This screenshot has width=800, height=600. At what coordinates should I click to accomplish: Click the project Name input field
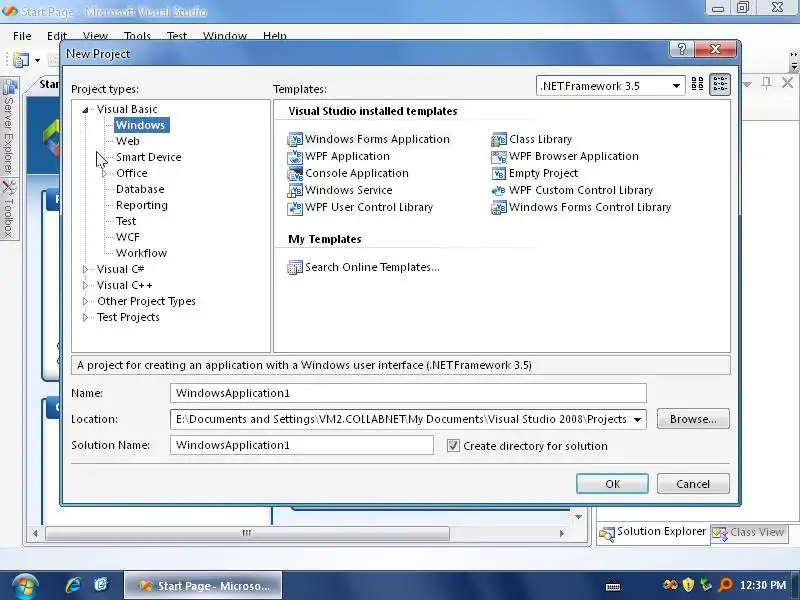[x=408, y=393]
